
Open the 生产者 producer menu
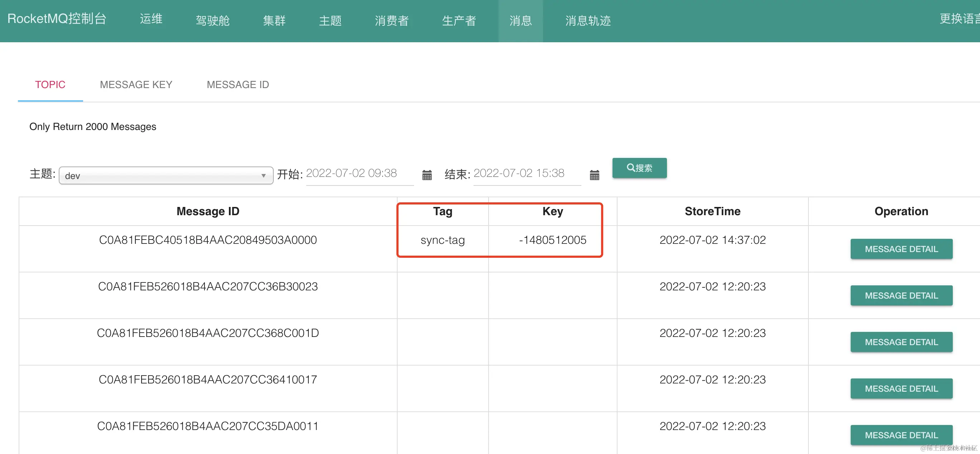pos(459,20)
